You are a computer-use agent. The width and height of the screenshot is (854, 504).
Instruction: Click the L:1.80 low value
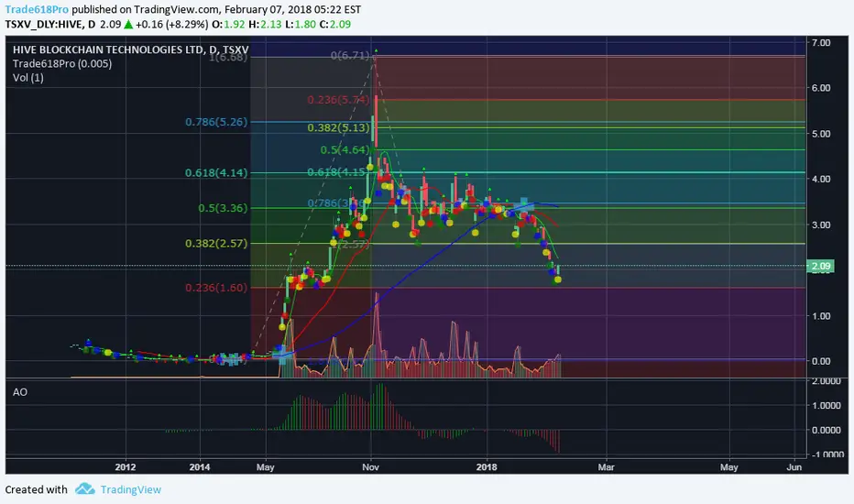point(301,24)
